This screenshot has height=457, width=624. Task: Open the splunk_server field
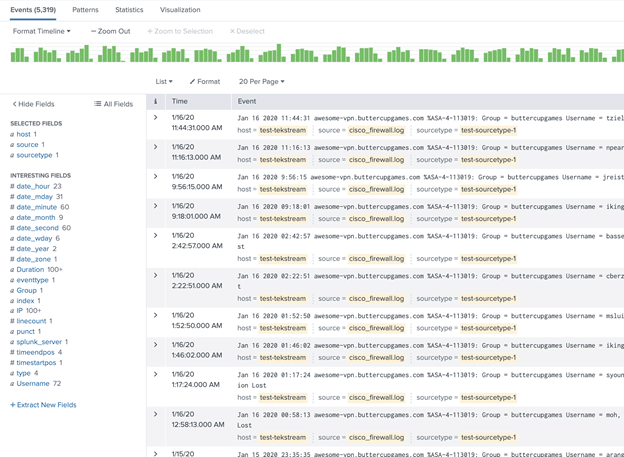point(39,342)
